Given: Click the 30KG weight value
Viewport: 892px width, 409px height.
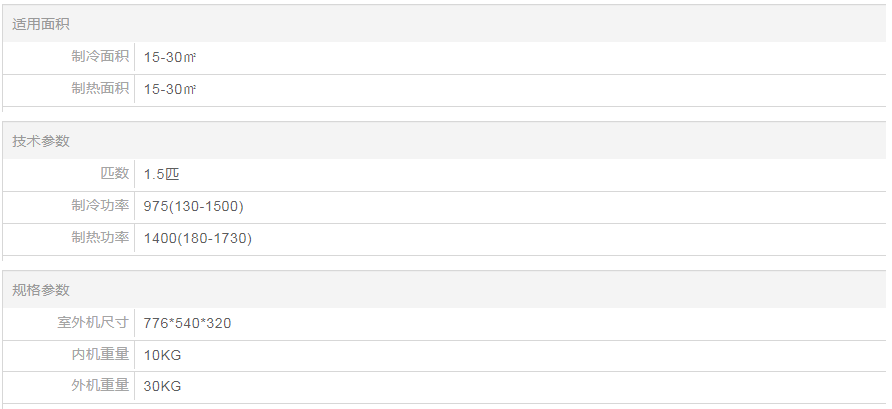Looking at the screenshot, I should click(162, 387).
